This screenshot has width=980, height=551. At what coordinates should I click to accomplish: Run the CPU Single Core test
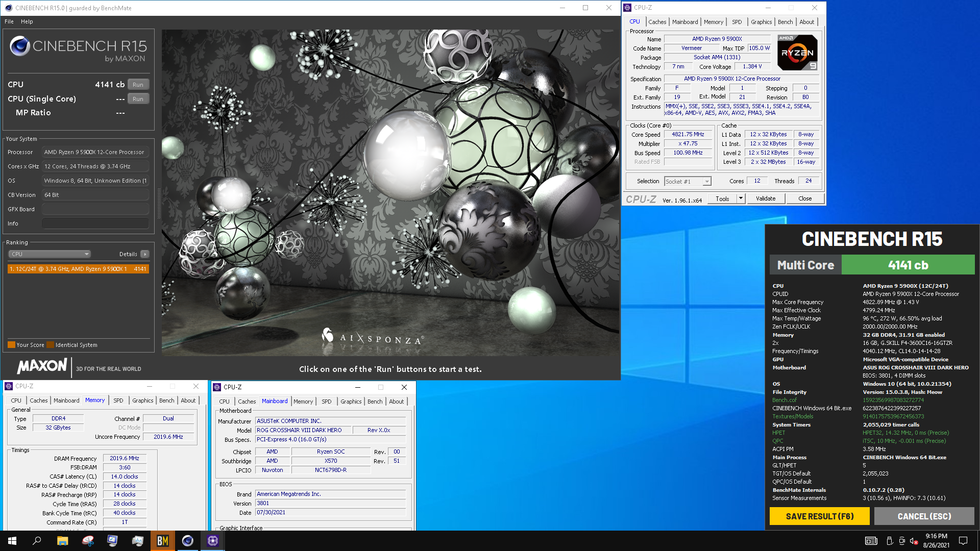[x=138, y=99]
